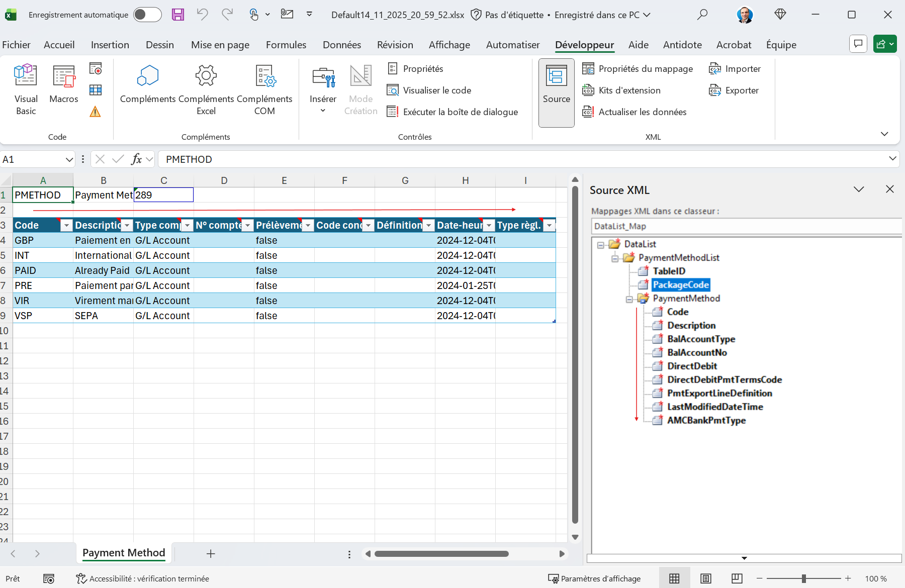
Task: Click inside the formula bar
Action: [352, 159]
